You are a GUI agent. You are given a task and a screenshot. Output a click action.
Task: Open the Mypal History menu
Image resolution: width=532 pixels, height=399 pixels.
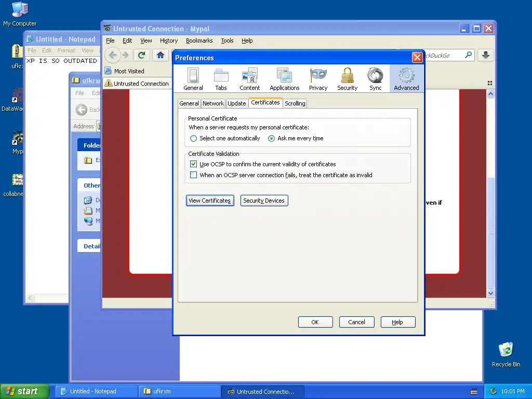169,41
